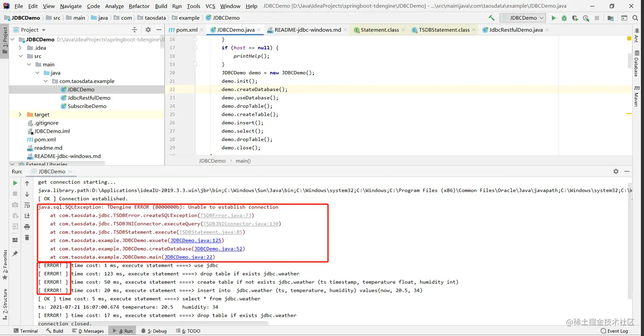The width and height of the screenshot is (644, 336).
Task: Click the Restore Layout icon in the Run panel
Action: pos(15,240)
